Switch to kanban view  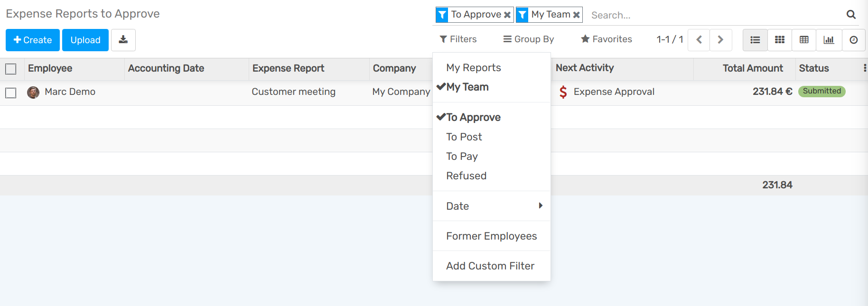point(779,40)
